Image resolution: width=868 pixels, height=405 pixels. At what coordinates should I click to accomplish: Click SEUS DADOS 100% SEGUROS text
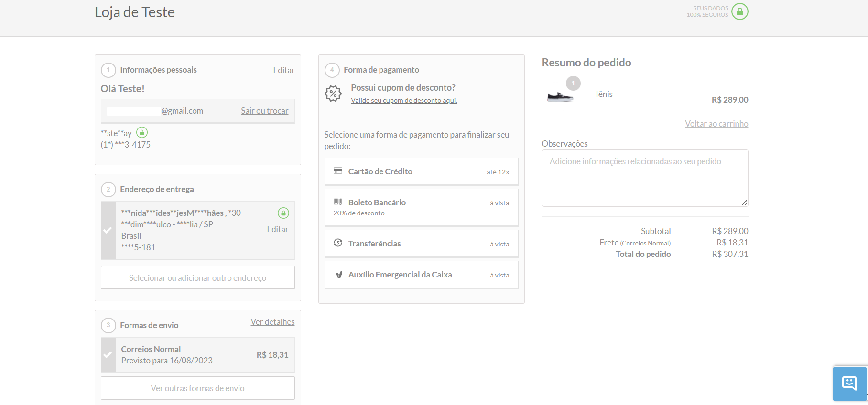pyautogui.click(x=707, y=11)
